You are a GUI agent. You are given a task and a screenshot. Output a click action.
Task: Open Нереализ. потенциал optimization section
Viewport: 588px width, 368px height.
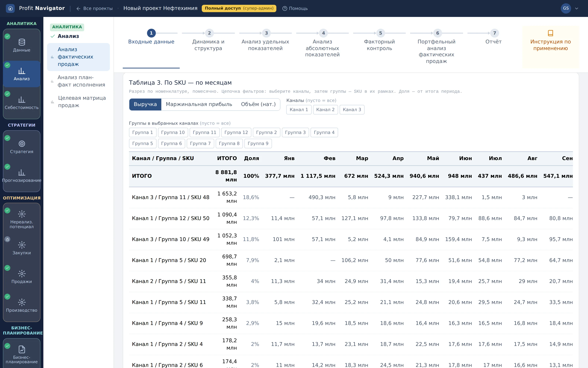pos(22,219)
